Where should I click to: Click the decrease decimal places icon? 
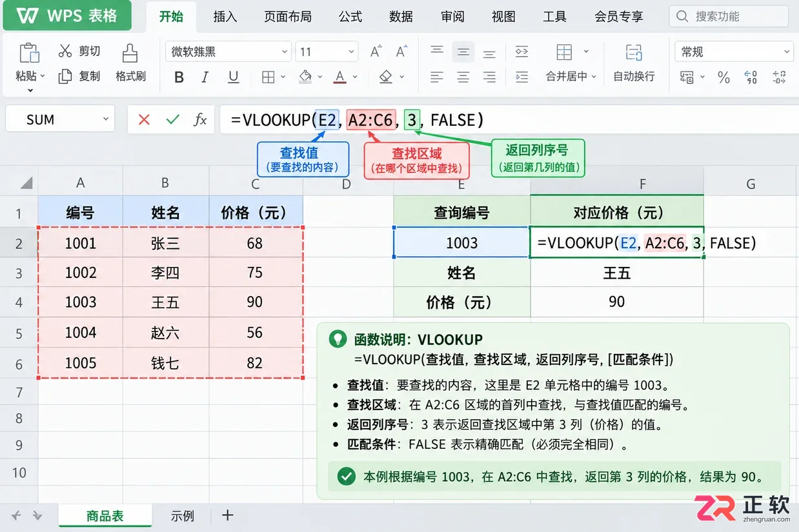pyautogui.click(x=779, y=77)
